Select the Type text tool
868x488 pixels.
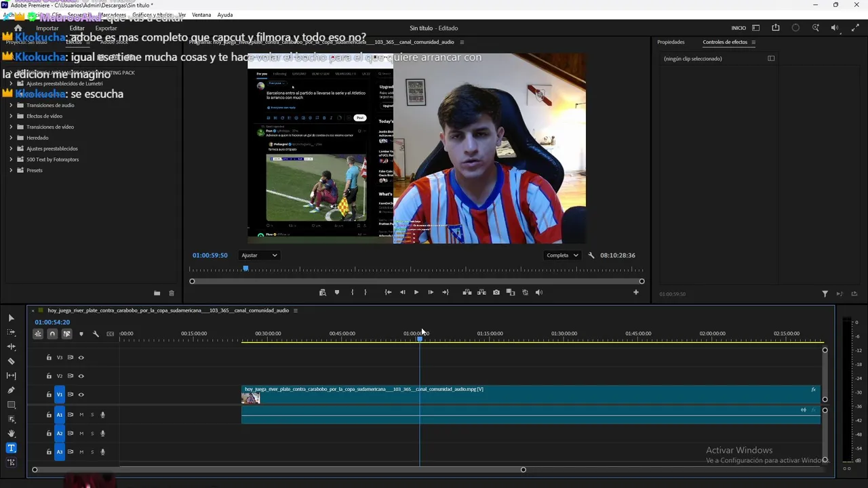tap(11, 448)
